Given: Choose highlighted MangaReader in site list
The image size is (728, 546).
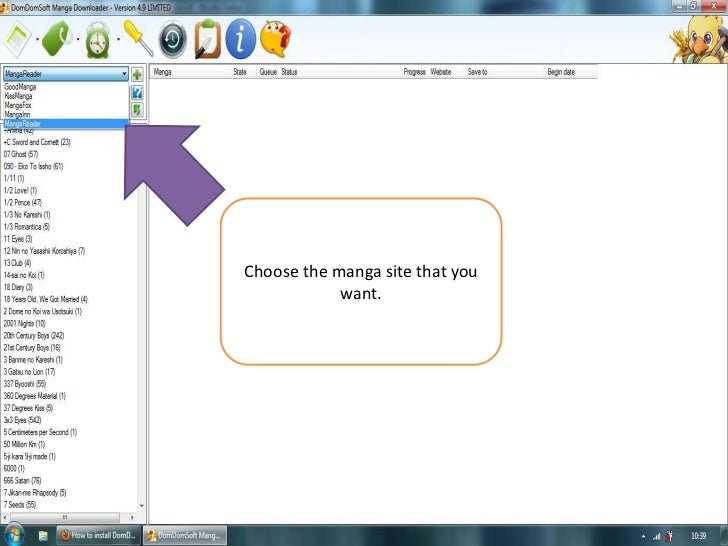Looking at the screenshot, I should (65, 124).
